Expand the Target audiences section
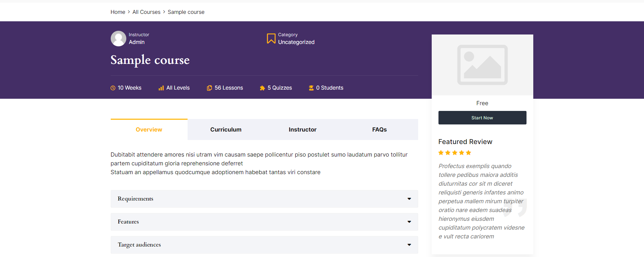 coord(264,245)
